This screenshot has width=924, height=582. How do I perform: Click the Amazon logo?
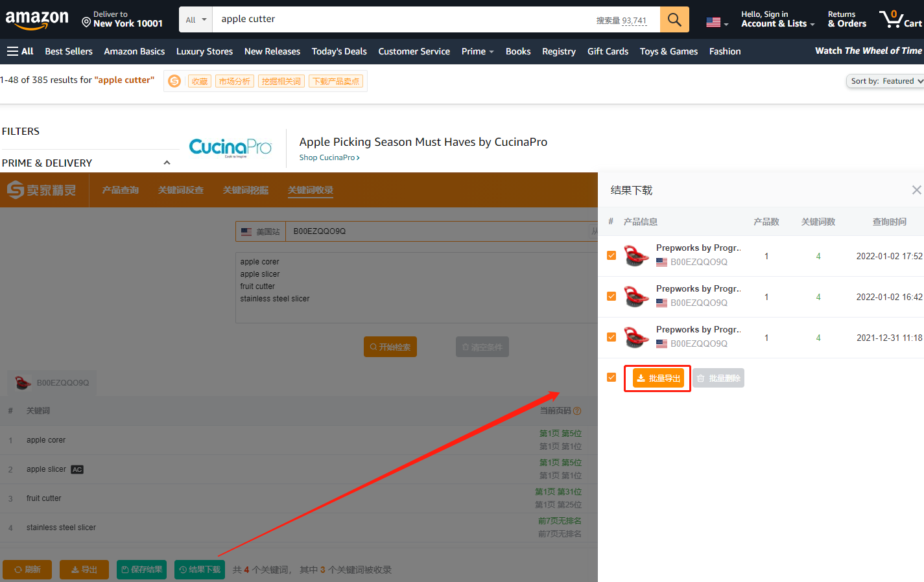tap(37, 19)
